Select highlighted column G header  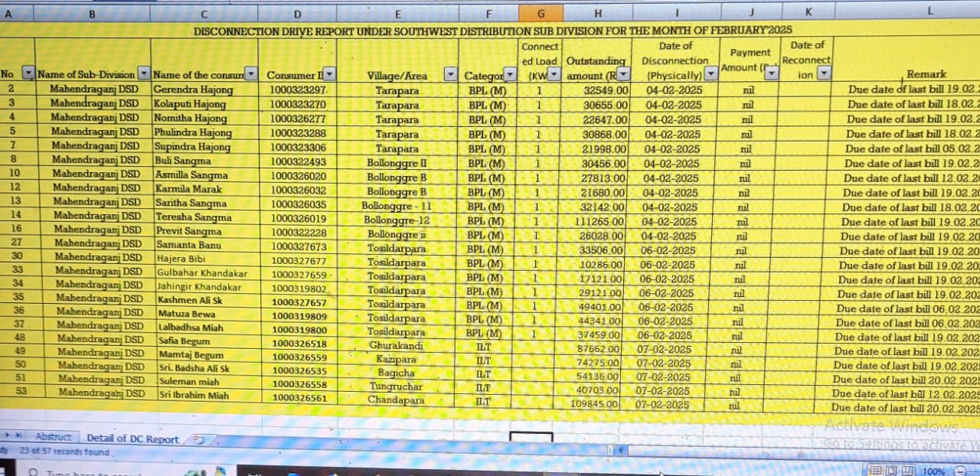[541, 13]
